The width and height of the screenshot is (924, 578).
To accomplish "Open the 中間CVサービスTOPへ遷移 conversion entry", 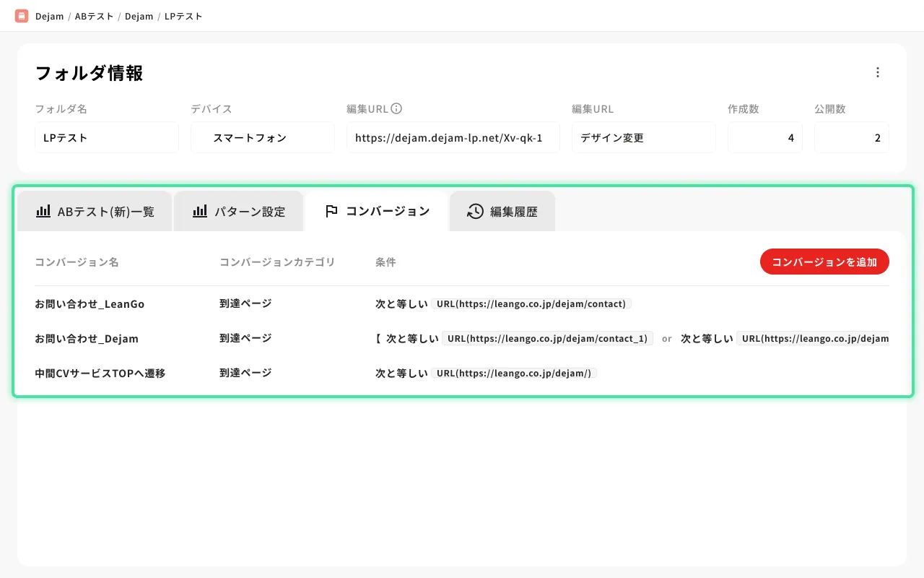I will click(x=100, y=374).
